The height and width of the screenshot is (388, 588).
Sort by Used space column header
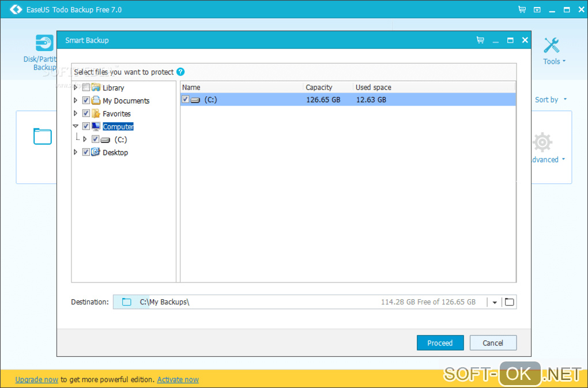434,88
